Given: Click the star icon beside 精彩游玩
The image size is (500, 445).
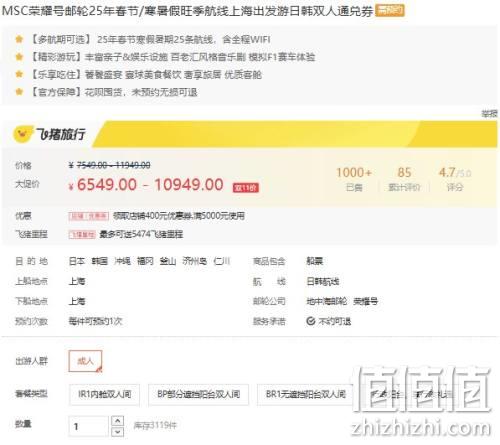Looking at the screenshot, I should tap(19, 57).
